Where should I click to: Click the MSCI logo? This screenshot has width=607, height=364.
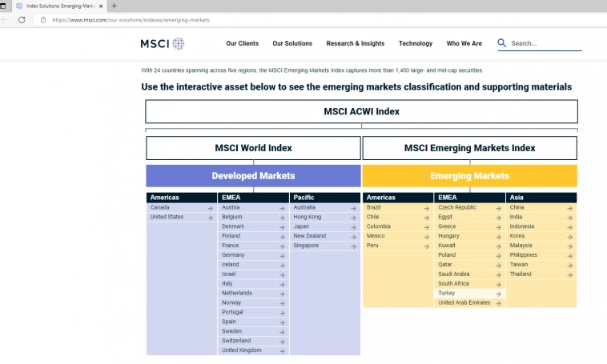(163, 43)
